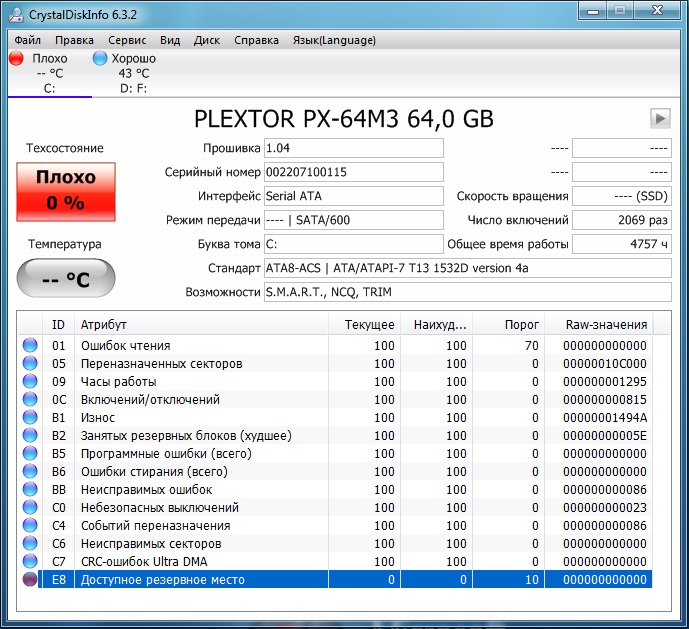Click the status orb for 0C Включений/отключений
The image size is (689, 629).
pyautogui.click(x=30, y=399)
